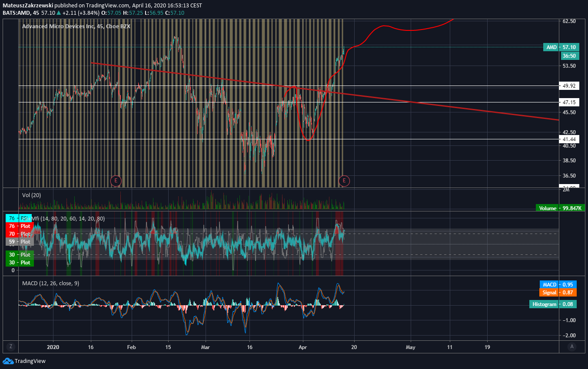Click the MACD (12, 26, close, 9) title

click(x=50, y=283)
